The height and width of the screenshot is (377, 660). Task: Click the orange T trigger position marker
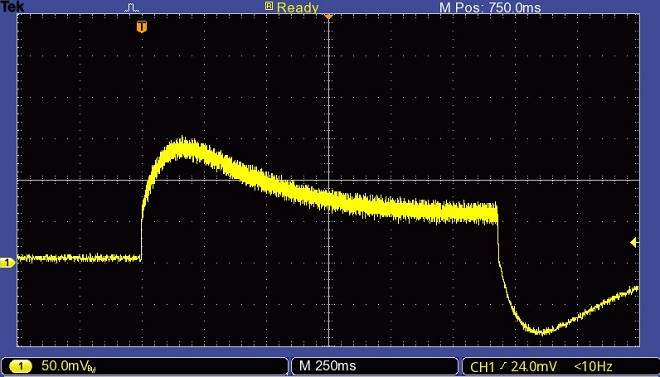click(x=142, y=27)
